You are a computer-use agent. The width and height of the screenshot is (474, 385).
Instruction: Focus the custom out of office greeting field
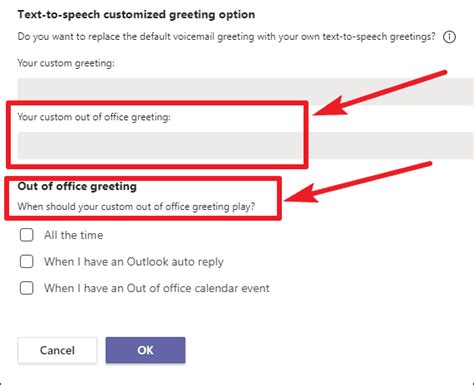pyautogui.click(x=246, y=145)
